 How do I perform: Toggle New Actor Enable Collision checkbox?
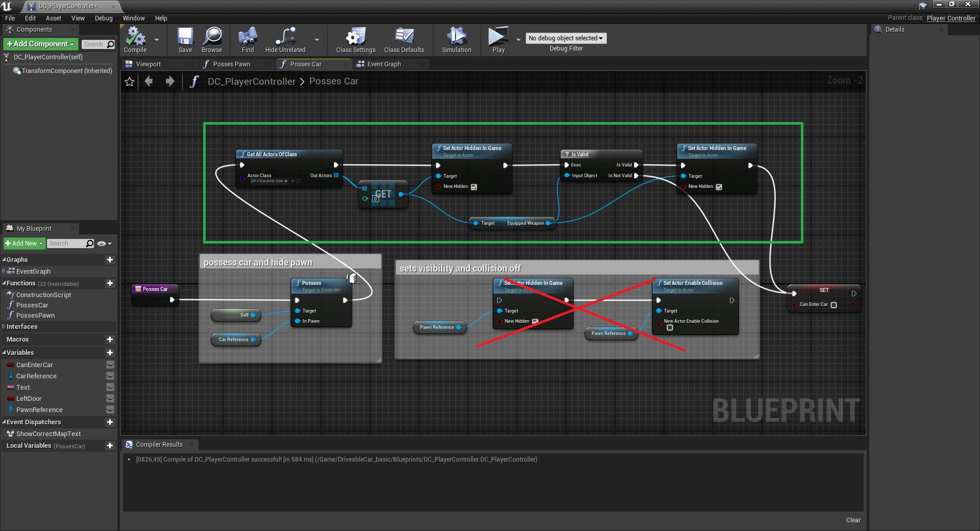[670, 328]
